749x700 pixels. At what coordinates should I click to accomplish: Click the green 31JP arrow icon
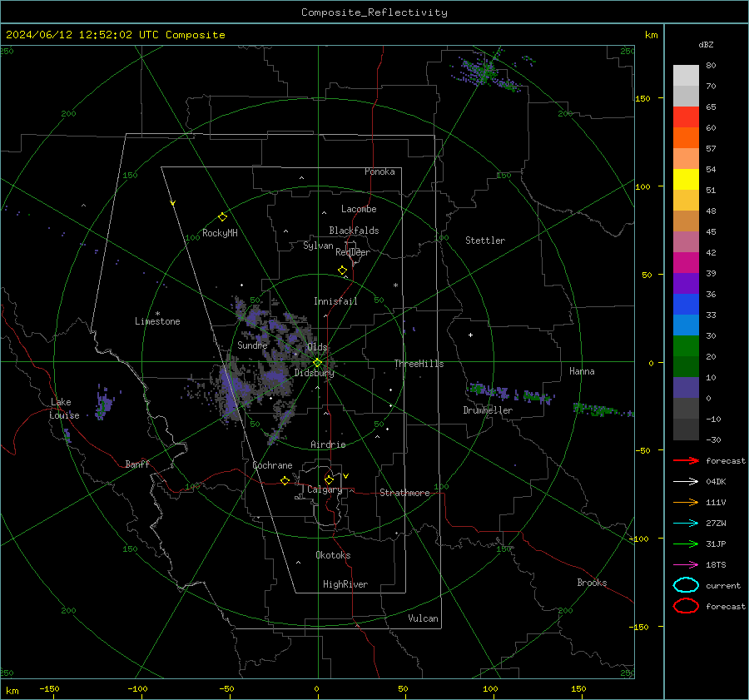(x=686, y=544)
